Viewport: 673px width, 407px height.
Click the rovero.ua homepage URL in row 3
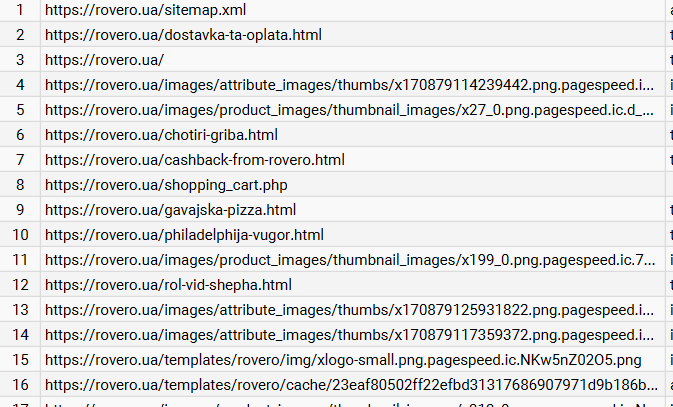(x=105, y=60)
